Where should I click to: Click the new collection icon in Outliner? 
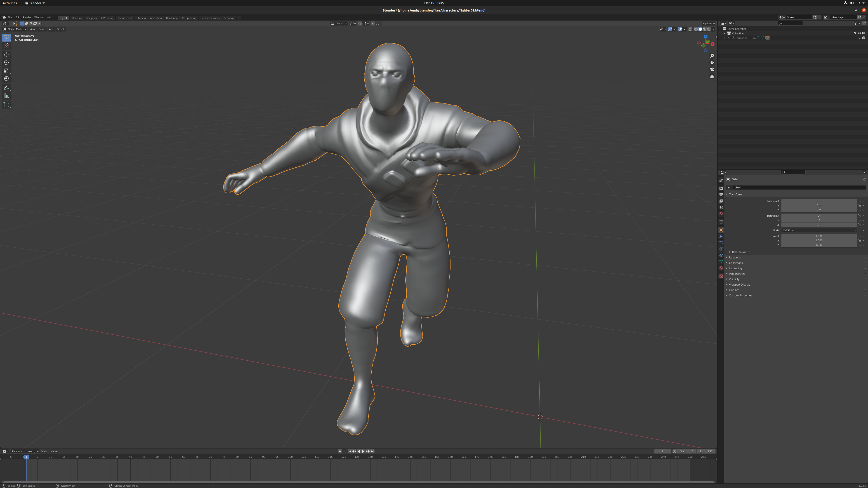pos(864,23)
